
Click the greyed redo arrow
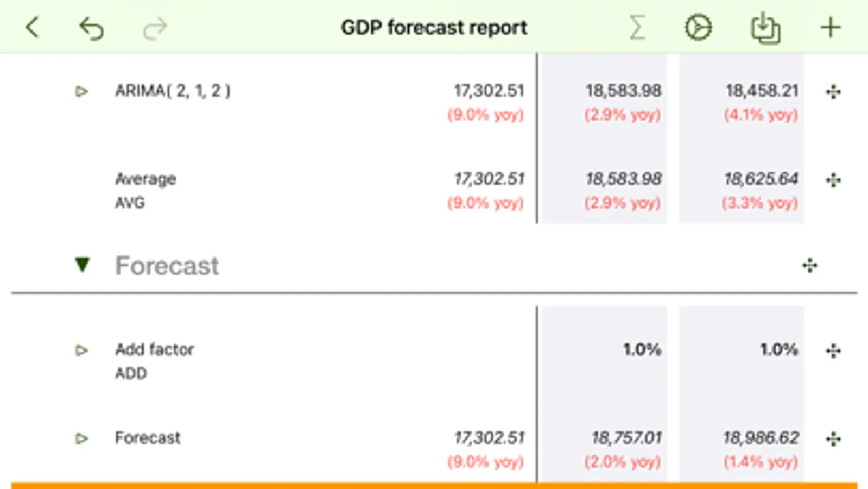pos(155,28)
